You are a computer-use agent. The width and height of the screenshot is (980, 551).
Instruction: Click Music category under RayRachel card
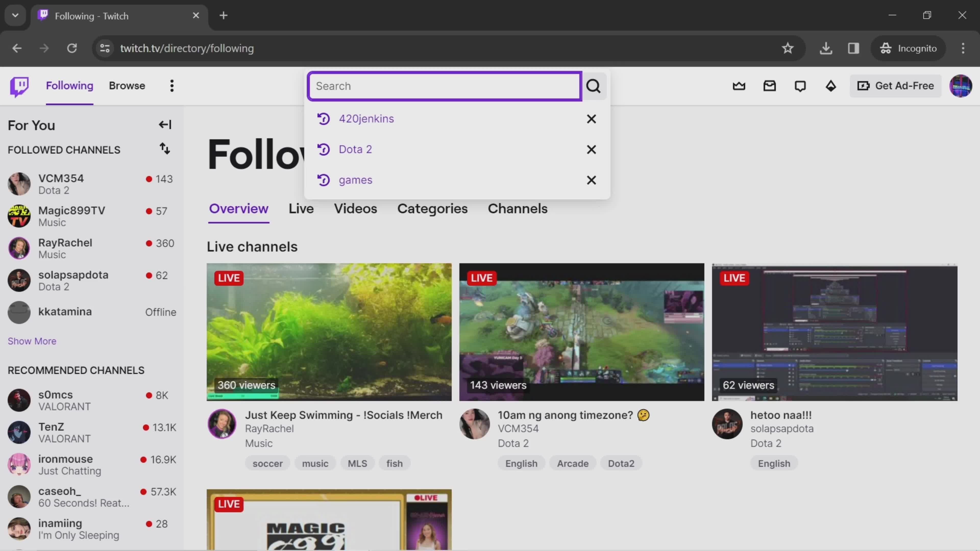[x=259, y=443]
